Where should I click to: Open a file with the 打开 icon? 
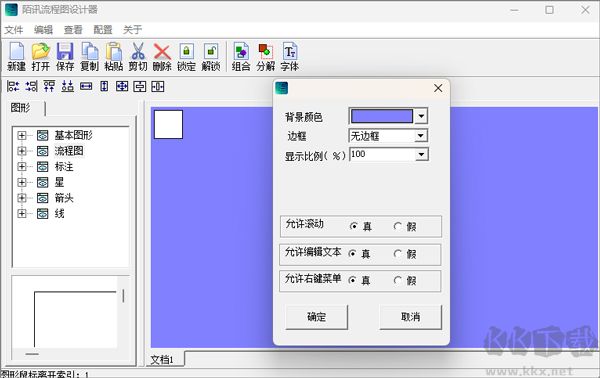pyautogui.click(x=41, y=57)
